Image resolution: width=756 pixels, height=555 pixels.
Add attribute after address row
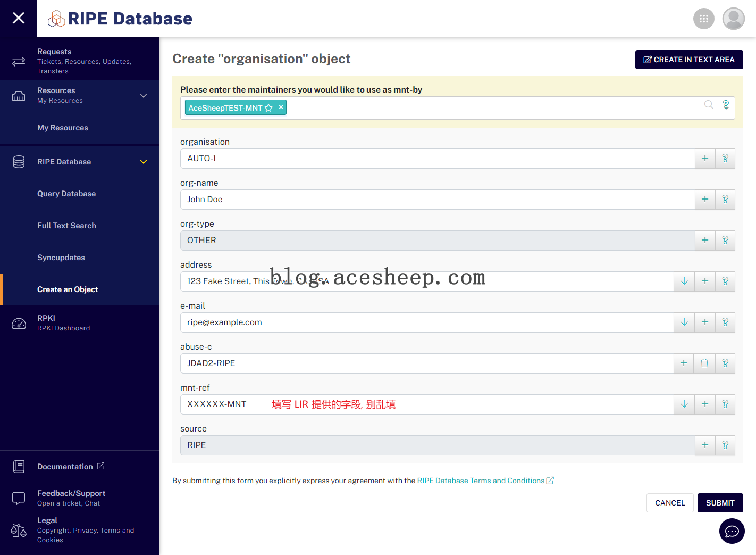coord(705,281)
